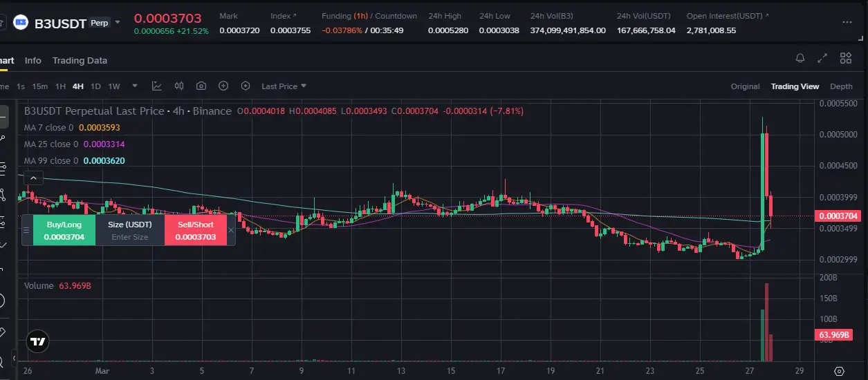Image resolution: width=868 pixels, height=380 pixels.
Task: Click the Sell/Short button
Action: click(x=195, y=230)
